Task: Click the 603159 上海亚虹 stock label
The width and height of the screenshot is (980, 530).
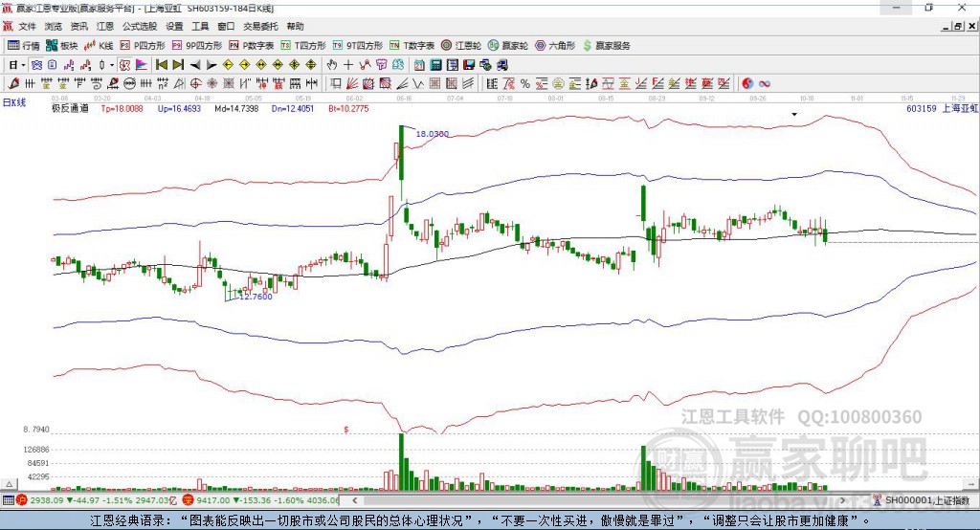Action: 942,108
